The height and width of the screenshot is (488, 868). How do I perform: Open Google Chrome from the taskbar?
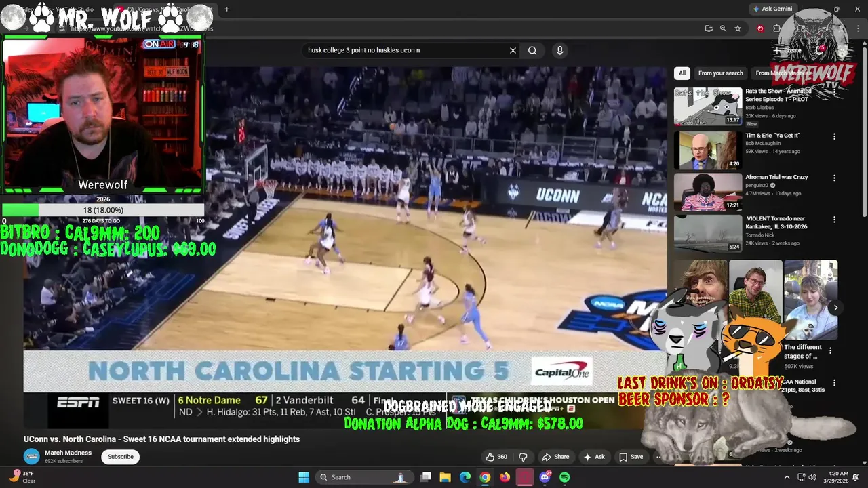click(485, 477)
